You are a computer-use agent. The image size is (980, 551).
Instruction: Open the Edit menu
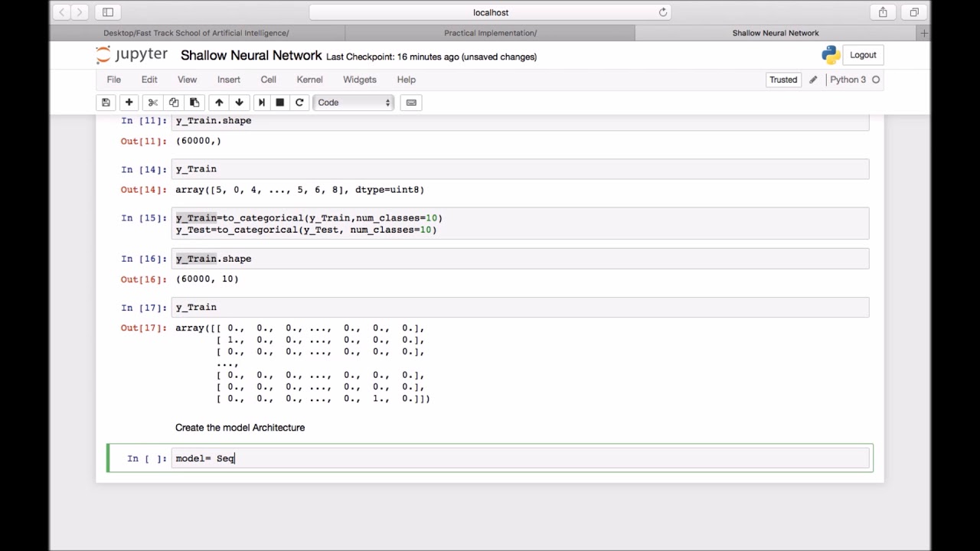coord(149,80)
